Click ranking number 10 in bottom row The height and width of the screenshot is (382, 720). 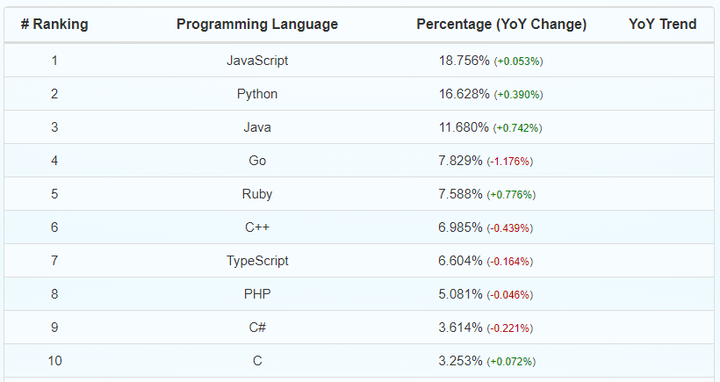coord(55,361)
